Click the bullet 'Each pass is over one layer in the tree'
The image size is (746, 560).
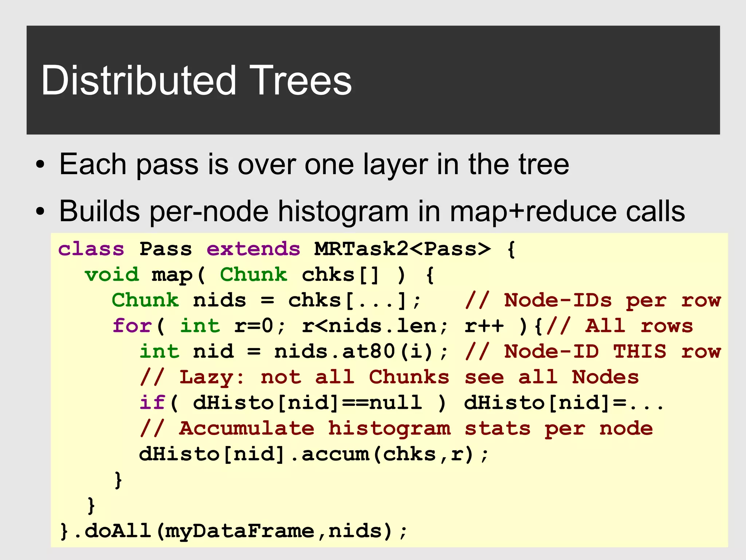pyautogui.click(x=314, y=164)
